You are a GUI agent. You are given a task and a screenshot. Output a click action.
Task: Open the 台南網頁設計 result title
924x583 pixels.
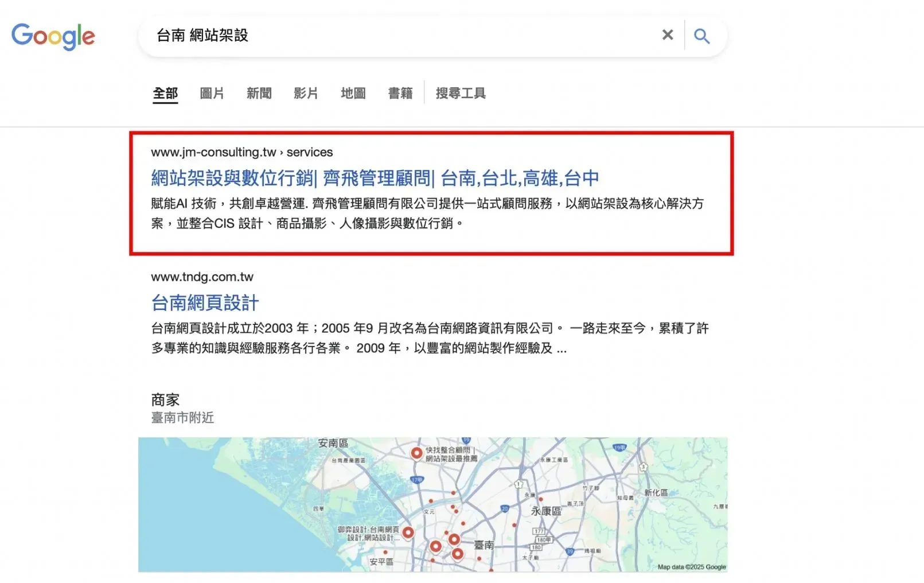click(205, 302)
